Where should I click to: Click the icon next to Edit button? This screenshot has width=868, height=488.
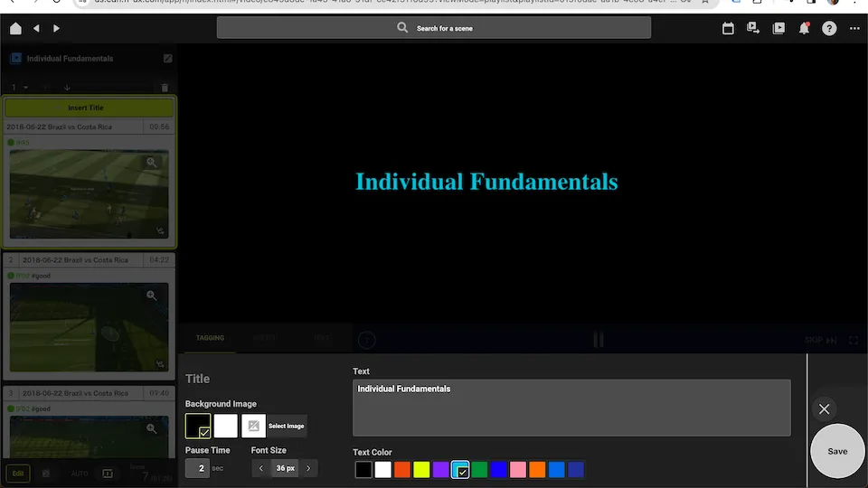pyautogui.click(x=46, y=474)
